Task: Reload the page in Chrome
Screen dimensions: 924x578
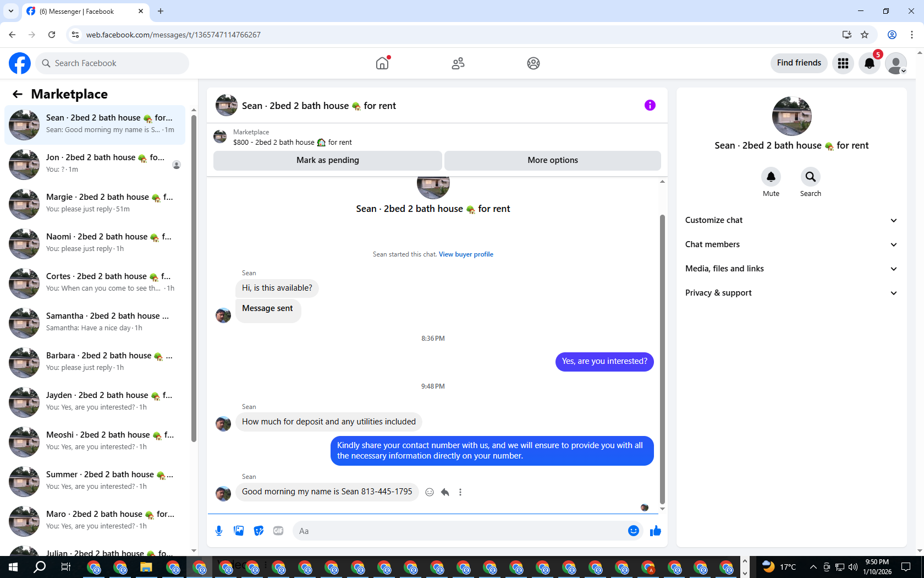Action: pyautogui.click(x=52, y=35)
